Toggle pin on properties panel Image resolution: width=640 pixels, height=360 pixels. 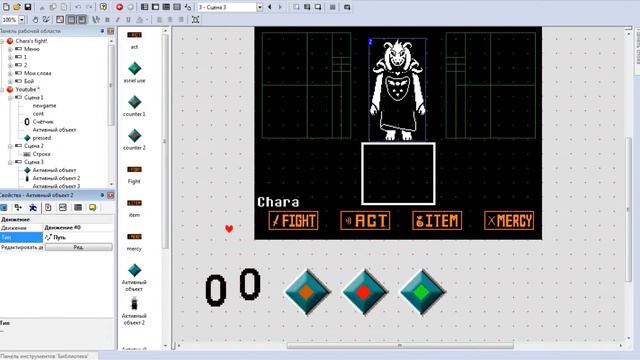coord(102,195)
